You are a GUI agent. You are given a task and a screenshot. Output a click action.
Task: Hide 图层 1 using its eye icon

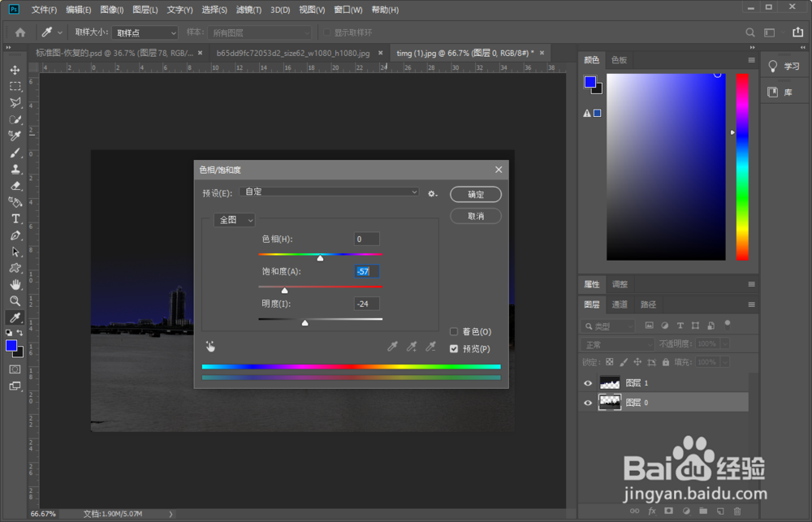pyautogui.click(x=588, y=383)
